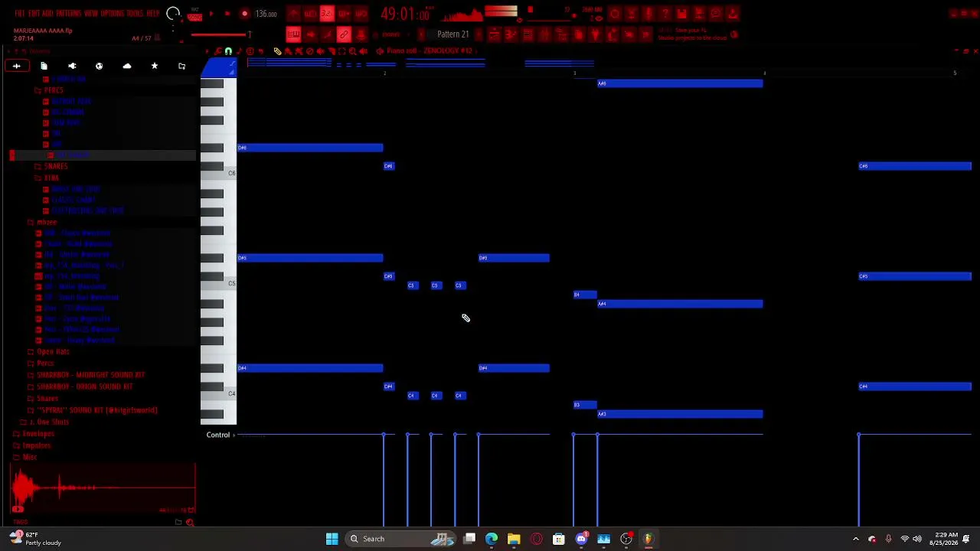Open the ADD menu
This screenshot has width=980, height=551.
coord(47,14)
